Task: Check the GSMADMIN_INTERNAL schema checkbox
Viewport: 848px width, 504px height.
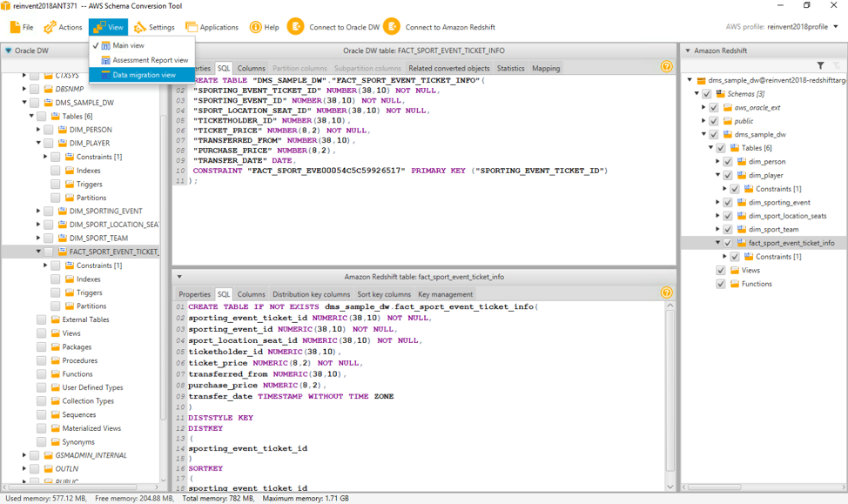Action: pyautogui.click(x=34, y=455)
